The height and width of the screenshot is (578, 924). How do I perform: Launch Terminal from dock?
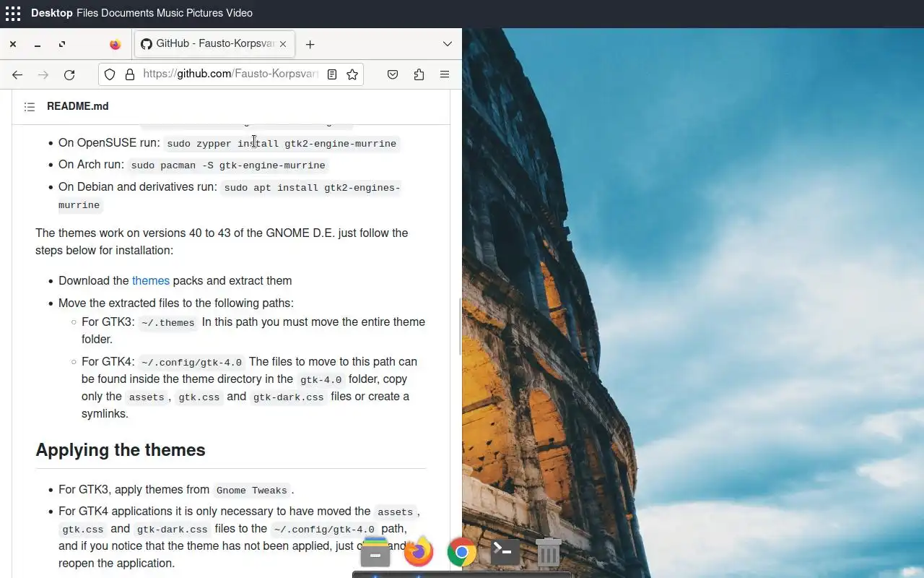(x=505, y=553)
